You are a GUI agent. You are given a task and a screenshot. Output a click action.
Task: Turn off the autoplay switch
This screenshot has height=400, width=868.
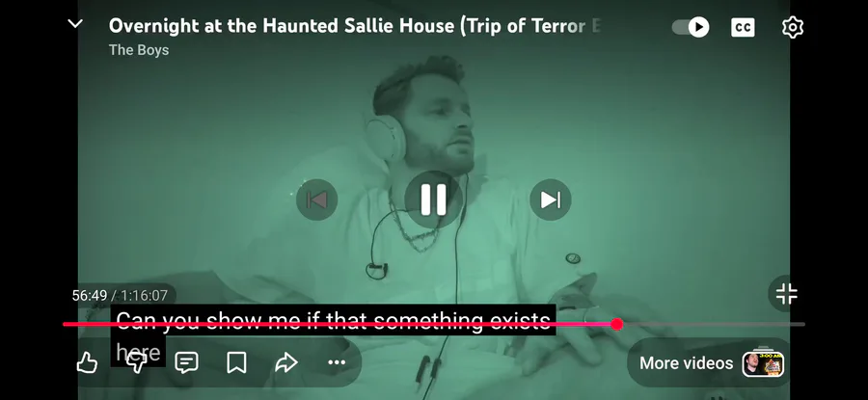click(691, 27)
